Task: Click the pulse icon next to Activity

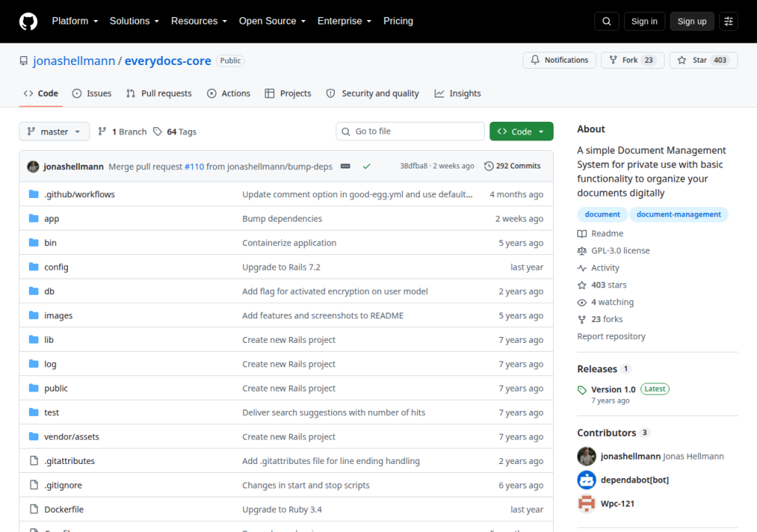Action: tap(582, 268)
